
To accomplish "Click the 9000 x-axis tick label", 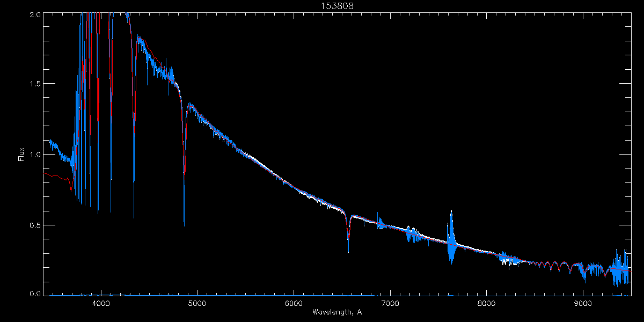I will (x=583, y=303).
